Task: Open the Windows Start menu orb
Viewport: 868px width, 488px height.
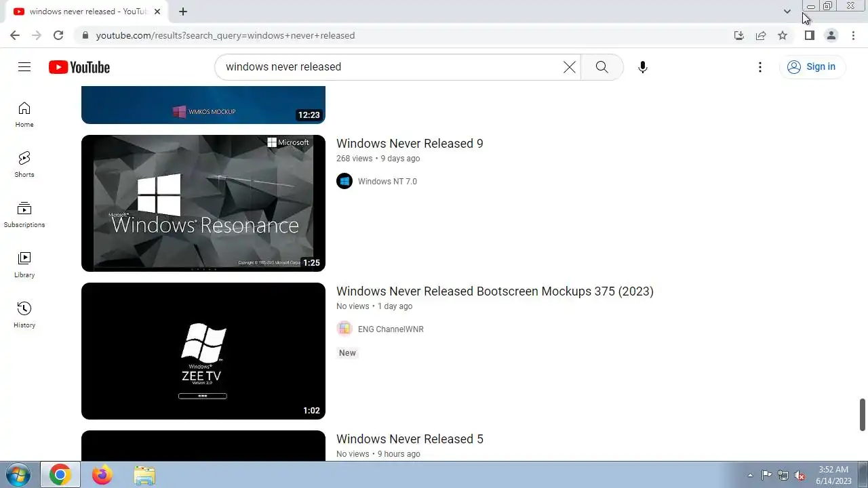Action: pos(18,475)
